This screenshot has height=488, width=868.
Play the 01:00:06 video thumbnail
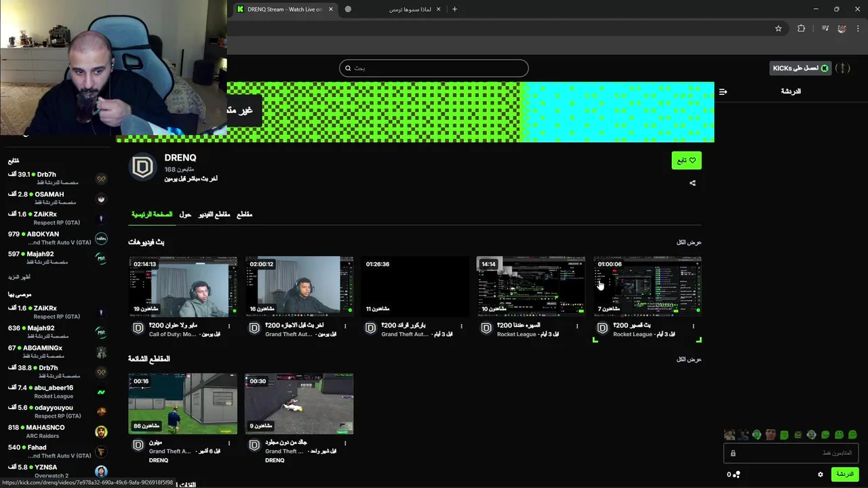(648, 286)
